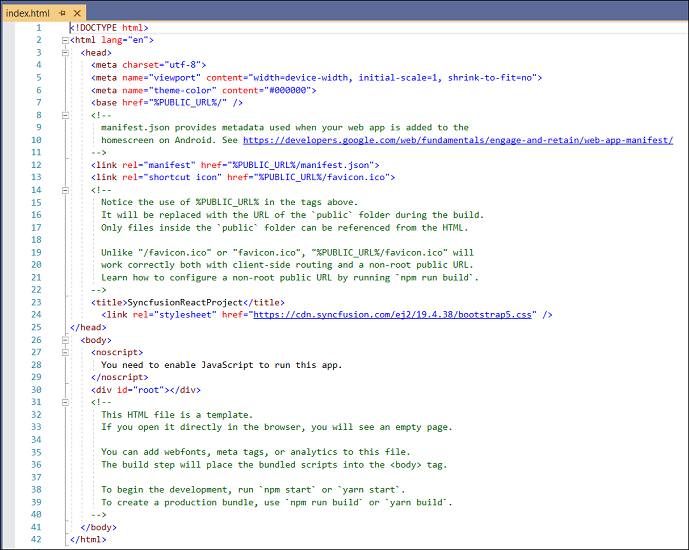689x550 pixels.
Task: Click the SyncfusionReactProject title text
Action: [x=185, y=302]
